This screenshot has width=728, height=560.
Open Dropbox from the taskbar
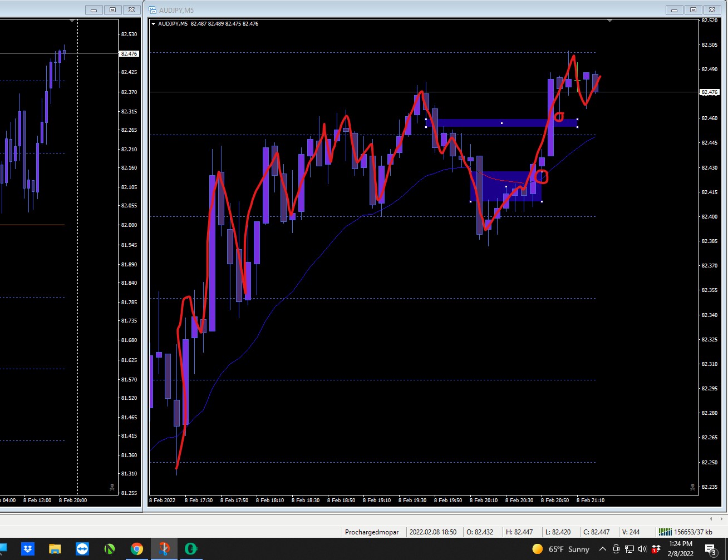(27, 549)
